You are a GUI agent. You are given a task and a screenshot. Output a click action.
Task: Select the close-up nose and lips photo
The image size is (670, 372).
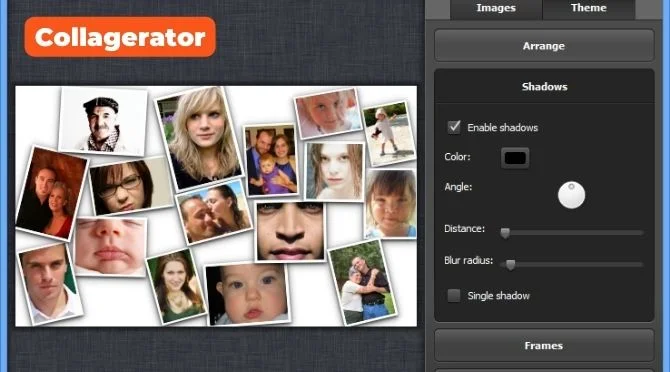[x=290, y=231]
